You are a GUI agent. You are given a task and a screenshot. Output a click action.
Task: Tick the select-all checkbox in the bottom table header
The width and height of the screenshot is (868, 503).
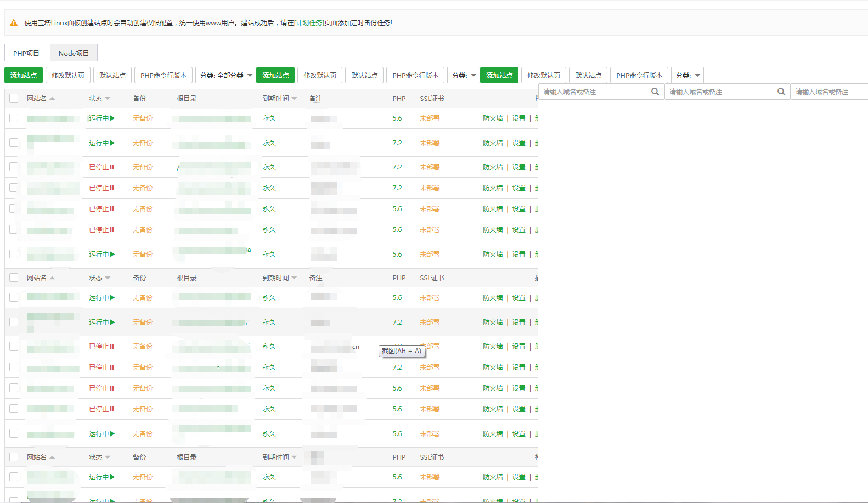click(x=14, y=457)
